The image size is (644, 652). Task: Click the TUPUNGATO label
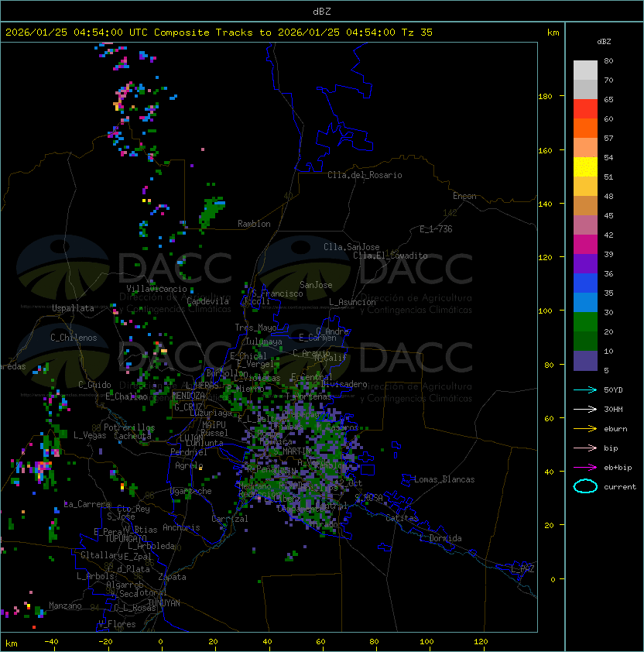[125, 538]
